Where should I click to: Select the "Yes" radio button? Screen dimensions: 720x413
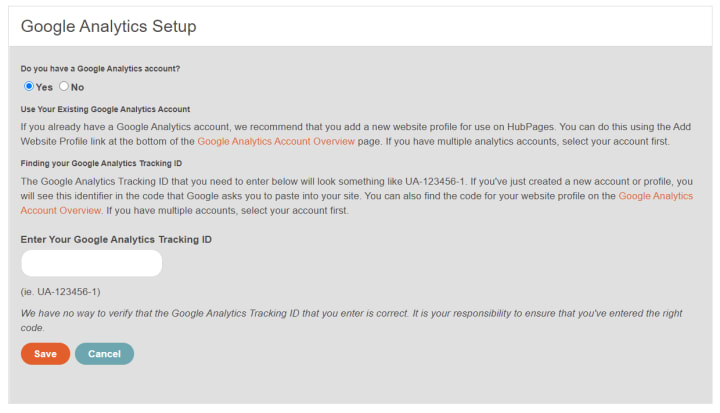[x=29, y=87]
